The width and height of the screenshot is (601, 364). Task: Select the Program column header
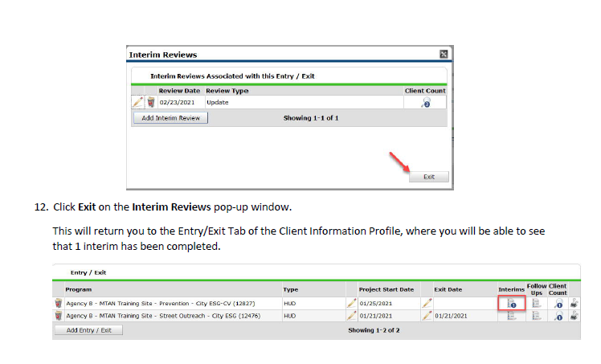click(79, 289)
